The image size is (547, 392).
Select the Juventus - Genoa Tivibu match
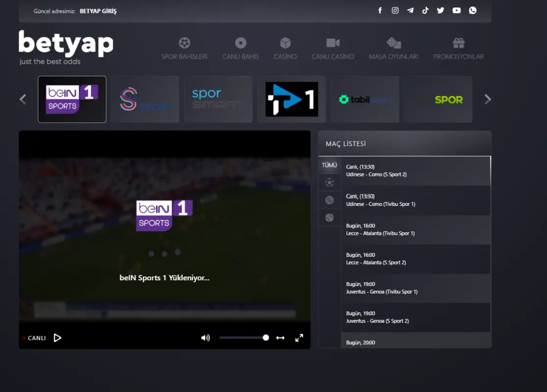click(417, 288)
